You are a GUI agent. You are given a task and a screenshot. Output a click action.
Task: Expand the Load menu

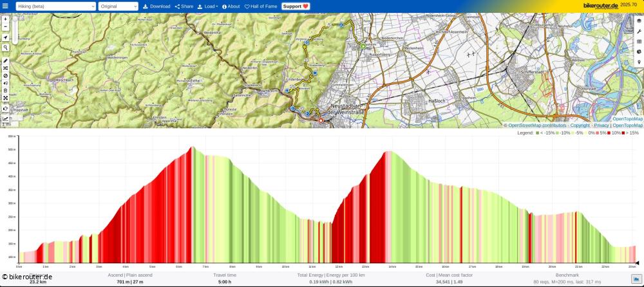click(x=207, y=6)
